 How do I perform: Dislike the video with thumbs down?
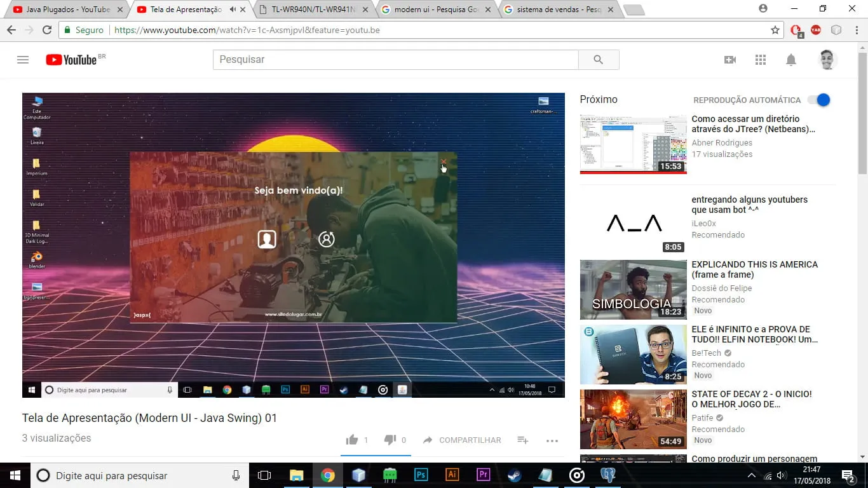pos(390,440)
